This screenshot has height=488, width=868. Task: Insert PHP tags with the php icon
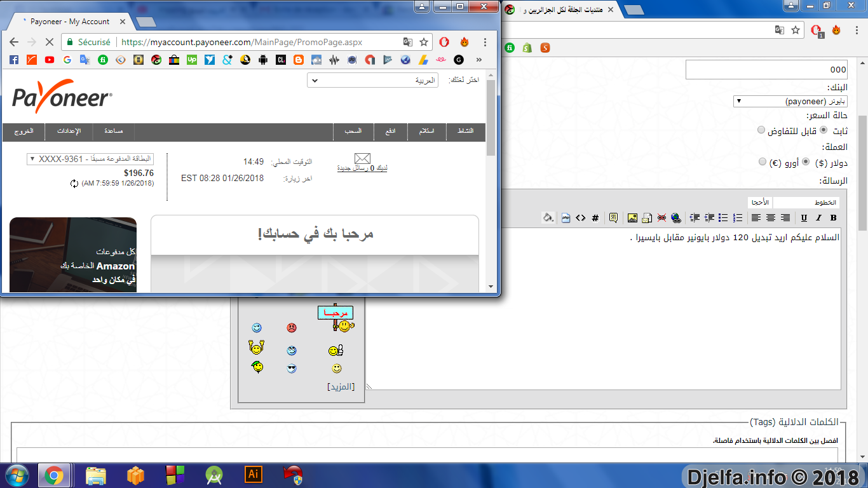pos(566,218)
